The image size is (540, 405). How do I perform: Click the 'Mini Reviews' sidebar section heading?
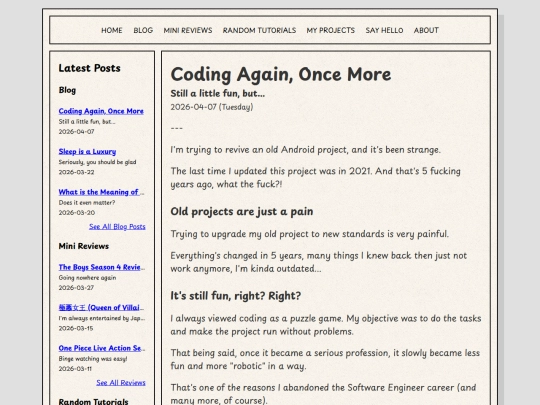coord(84,246)
